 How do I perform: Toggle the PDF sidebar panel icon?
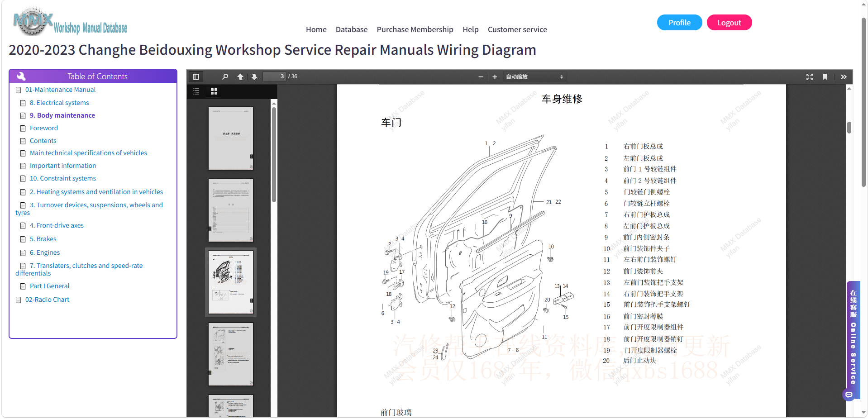(196, 77)
